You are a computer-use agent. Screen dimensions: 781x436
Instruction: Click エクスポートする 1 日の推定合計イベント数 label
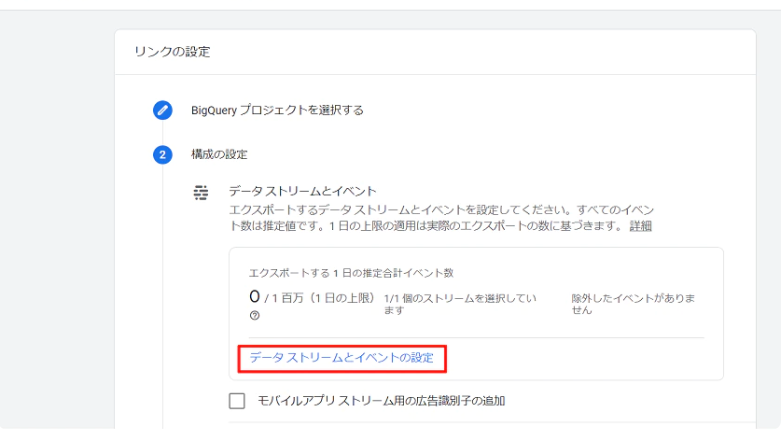352,273
